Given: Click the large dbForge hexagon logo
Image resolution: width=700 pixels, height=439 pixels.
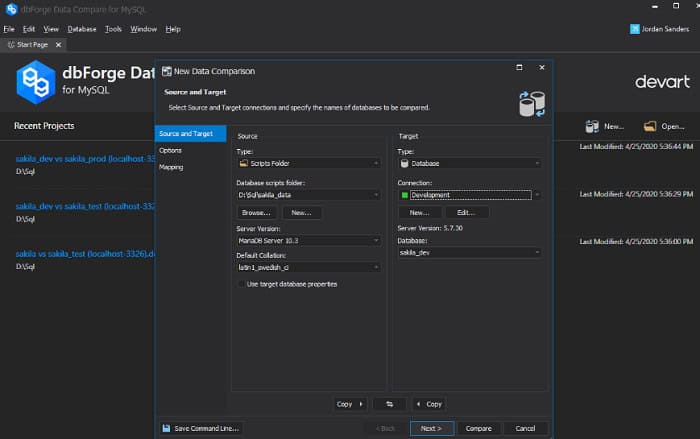Looking at the screenshot, I should click(36, 82).
